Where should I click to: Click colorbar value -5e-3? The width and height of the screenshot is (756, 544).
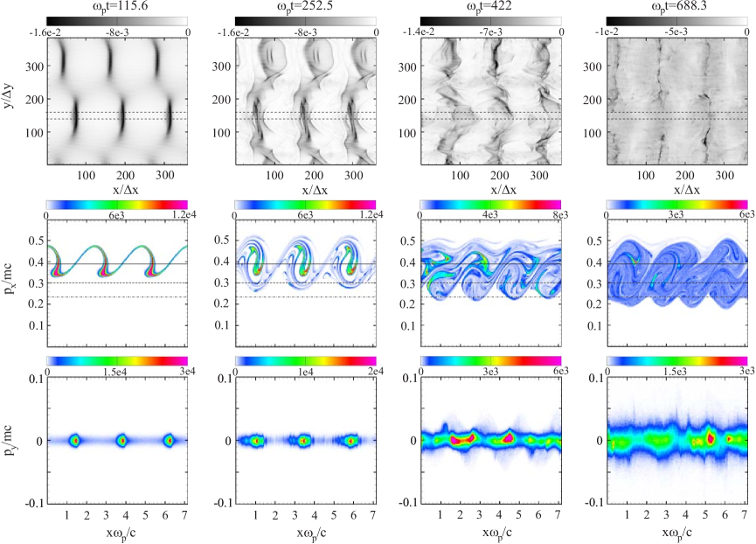[x=676, y=32]
